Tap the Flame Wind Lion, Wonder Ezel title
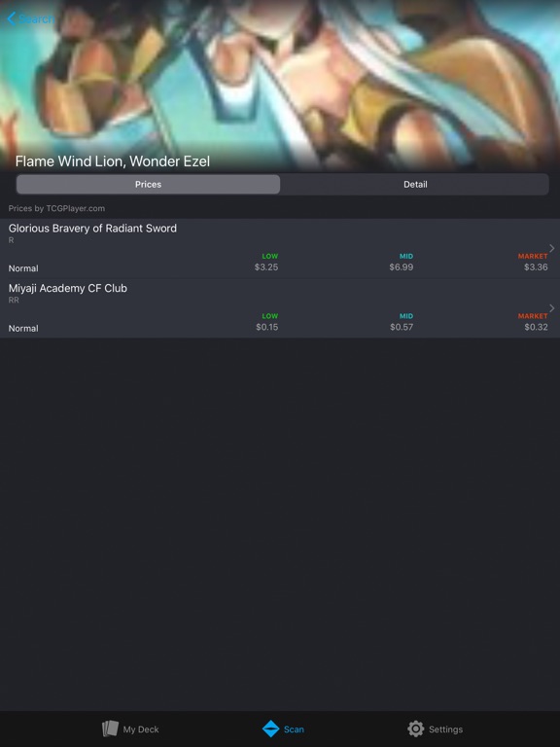Image resolution: width=560 pixels, height=747 pixels. click(x=113, y=161)
